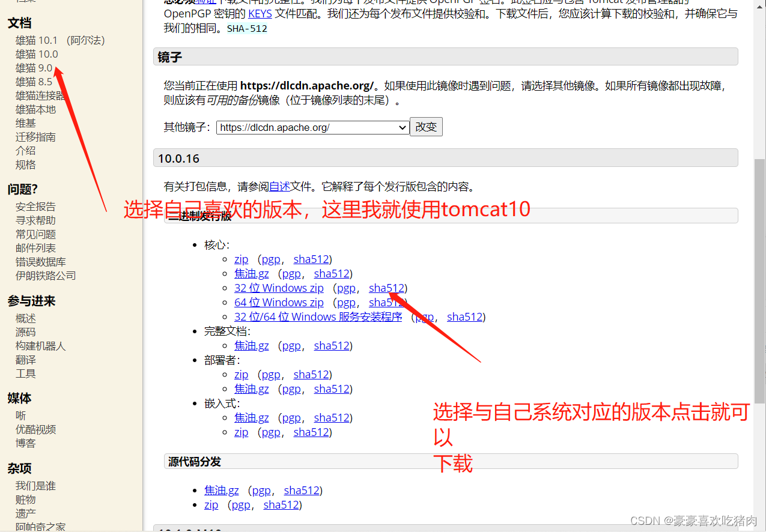Screen dimensions: 766x532
Task: Open 遗产 sidebar link
Action: [x=26, y=513]
